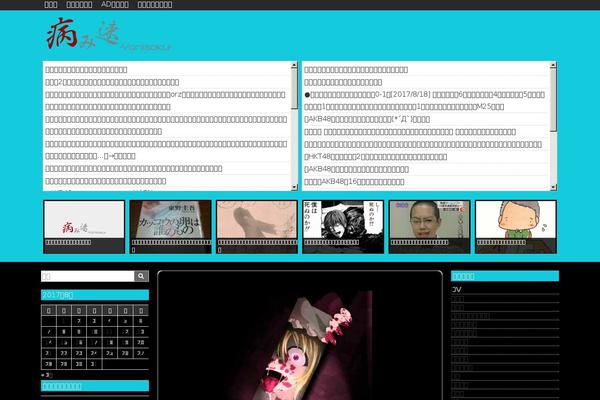Viewport: 600px width, 400px height.
Task: Click down arrow of left list scrollbar
Action: tap(294, 187)
